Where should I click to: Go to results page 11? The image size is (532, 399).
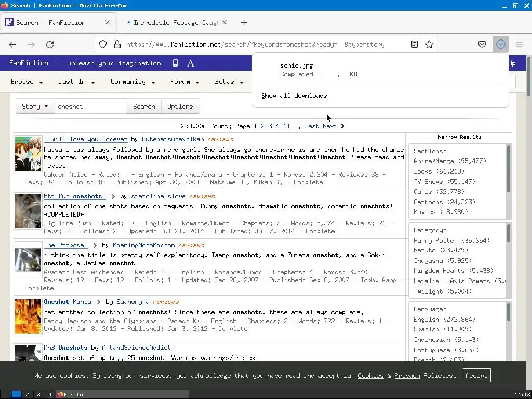pyautogui.click(x=286, y=126)
